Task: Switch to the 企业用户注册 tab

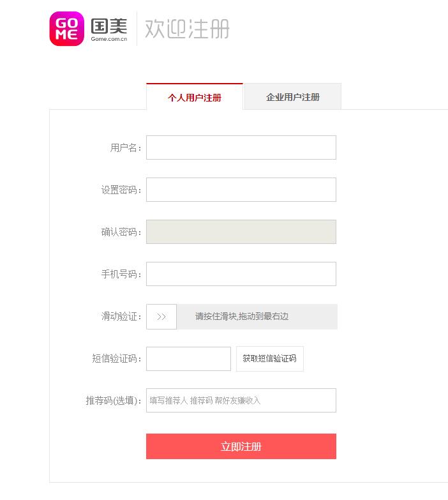Action: 293,98
